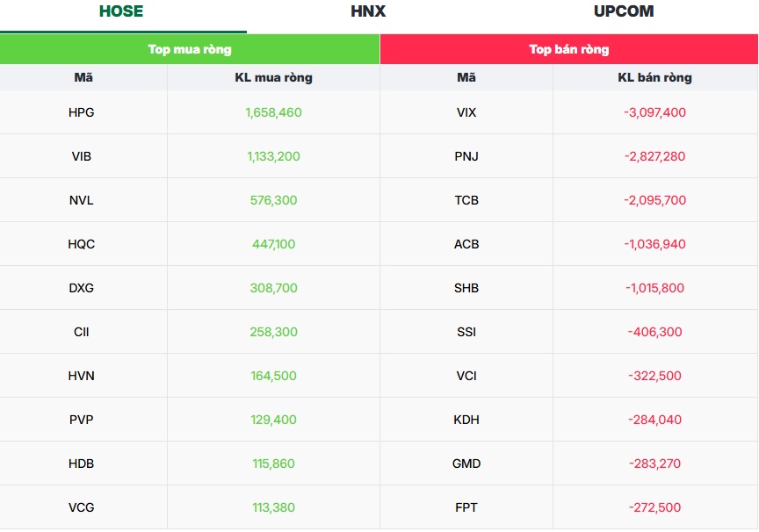759x532 pixels.
Task: Click net buy volume 113,380
Action: click(x=273, y=507)
